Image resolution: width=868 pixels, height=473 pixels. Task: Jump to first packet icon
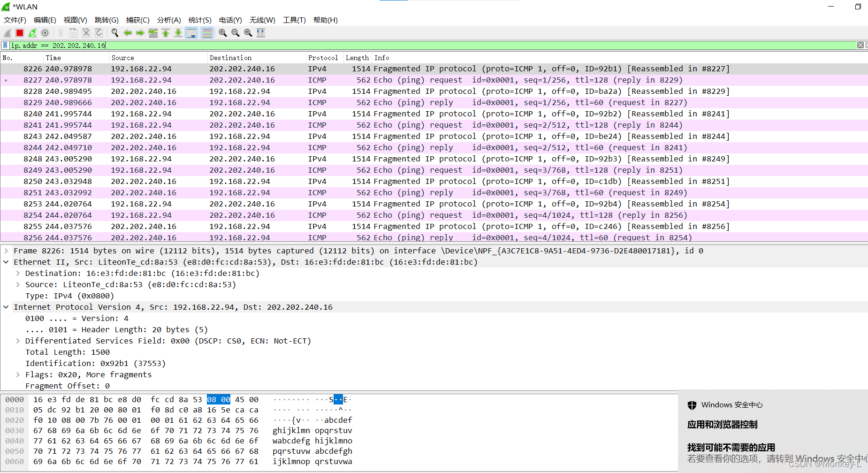click(x=166, y=33)
